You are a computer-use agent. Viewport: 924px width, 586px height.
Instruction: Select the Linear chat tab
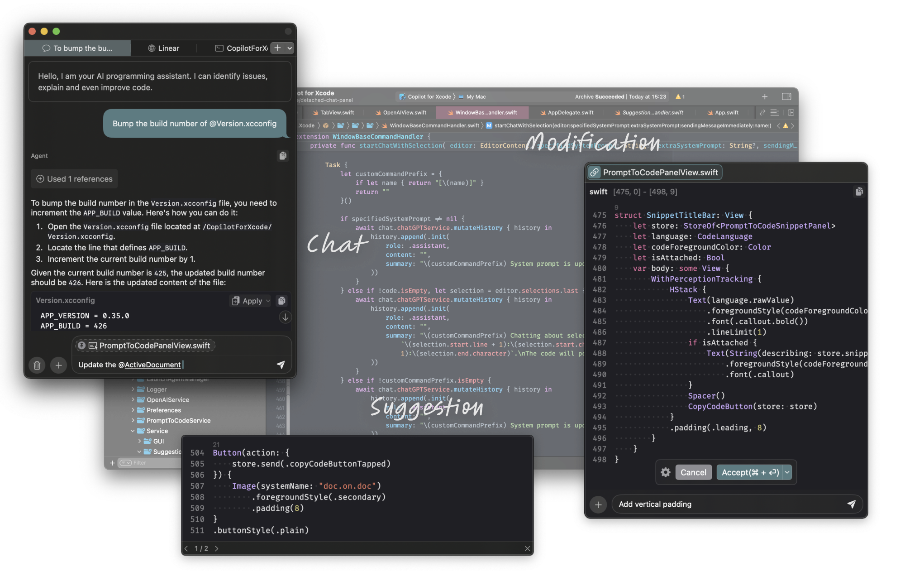[x=164, y=48]
